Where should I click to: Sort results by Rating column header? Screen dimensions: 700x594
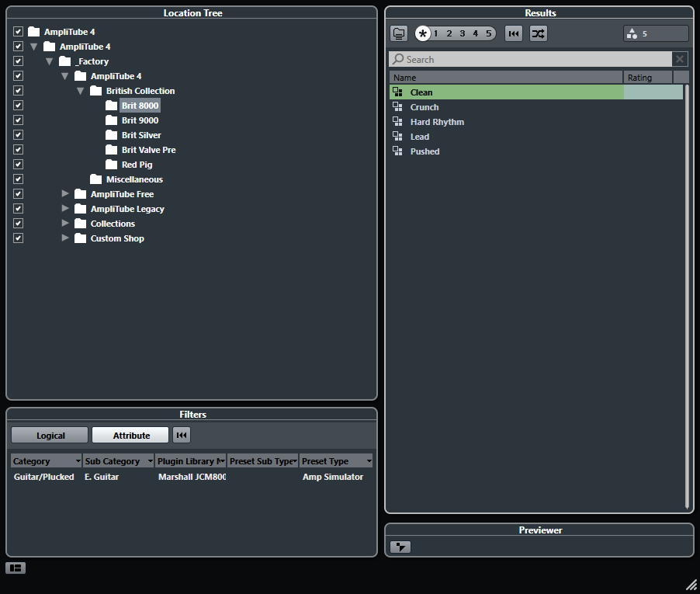point(648,78)
